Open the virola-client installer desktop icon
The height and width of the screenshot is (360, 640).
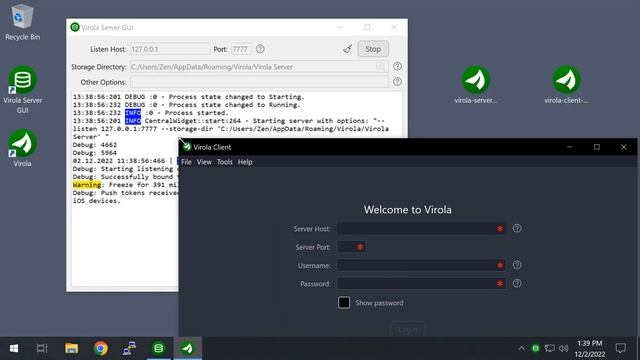pos(566,84)
